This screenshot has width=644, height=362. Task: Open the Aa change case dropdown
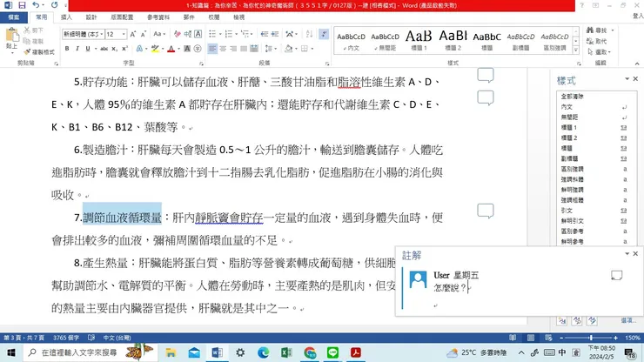click(159, 34)
